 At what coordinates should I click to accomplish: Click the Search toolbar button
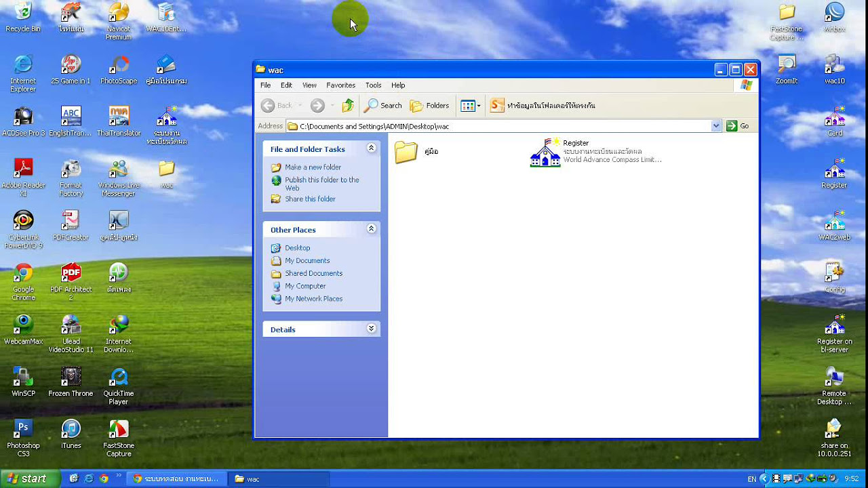pyautogui.click(x=383, y=105)
